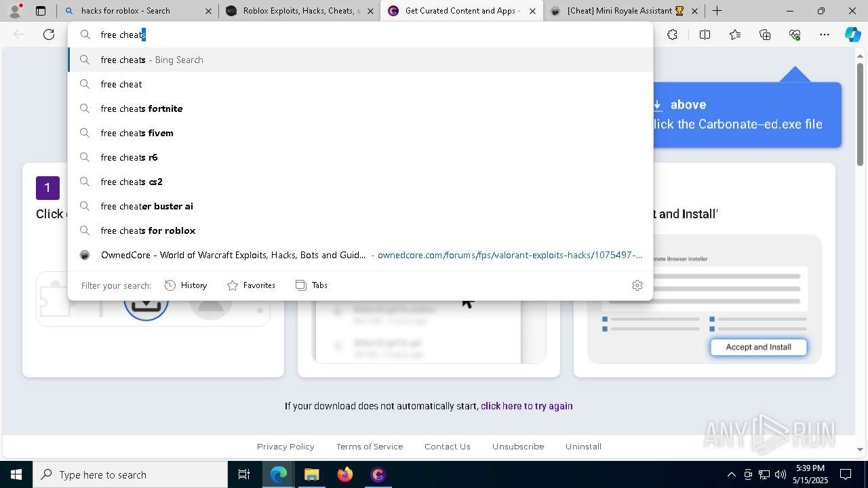Open the Carbonate browser taskbar icon
868x488 pixels.
378,474
